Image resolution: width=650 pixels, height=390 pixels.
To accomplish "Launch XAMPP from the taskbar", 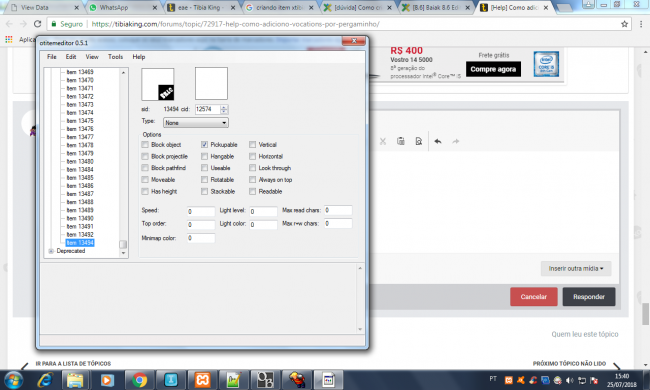I will click(x=202, y=380).
